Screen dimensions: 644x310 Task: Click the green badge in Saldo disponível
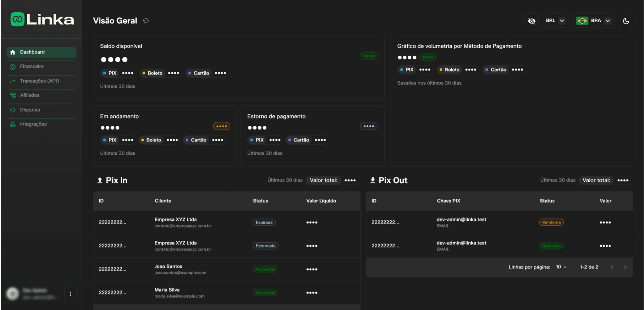point(369,56)
